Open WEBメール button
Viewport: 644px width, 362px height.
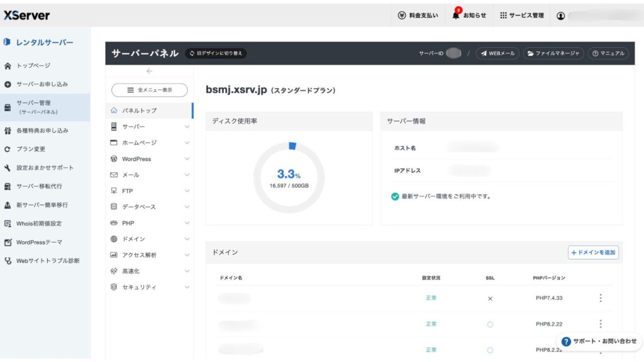point(497,53)
